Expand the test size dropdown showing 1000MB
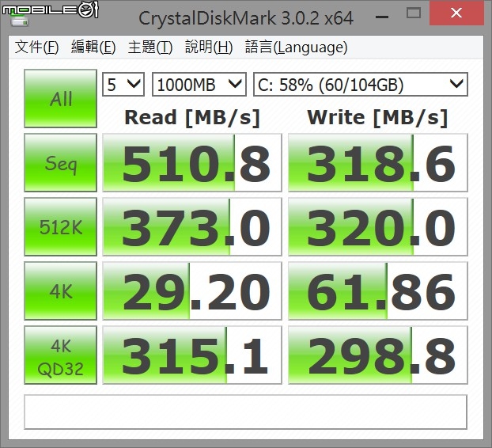Screen dimensions: 492x448 click(199, 85)
